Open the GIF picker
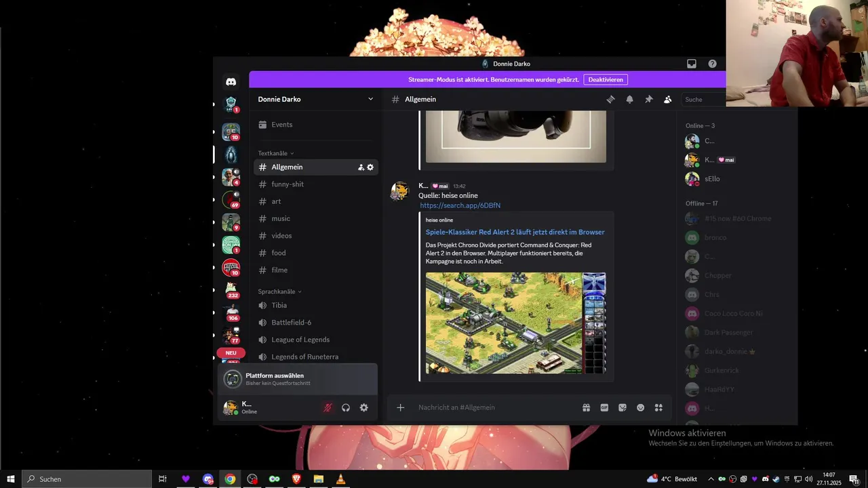Image resolution: width=868 pixels, height=488 pixels. point(604,407)
